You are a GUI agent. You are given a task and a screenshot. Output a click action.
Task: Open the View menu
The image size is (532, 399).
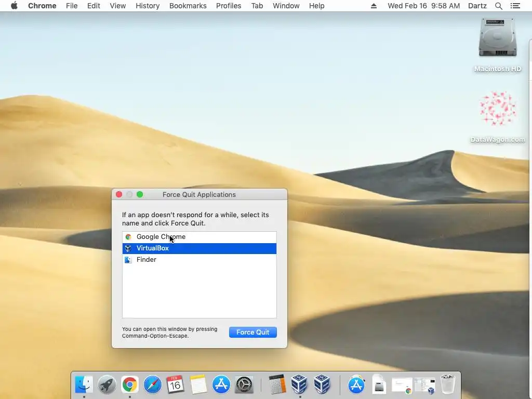[x=118, y=6]
